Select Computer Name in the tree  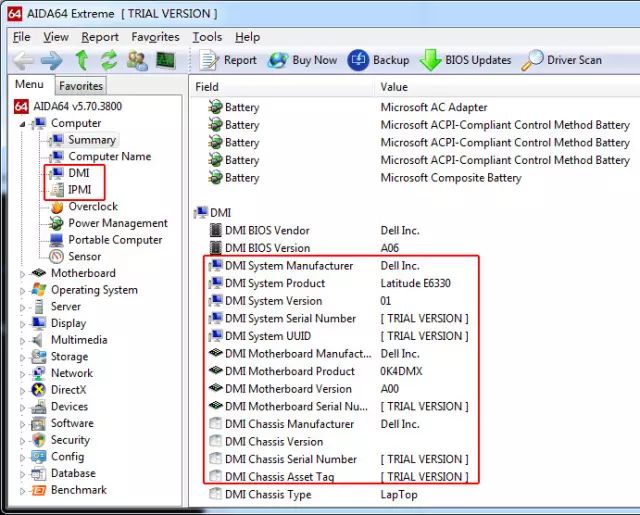[100, 157]
